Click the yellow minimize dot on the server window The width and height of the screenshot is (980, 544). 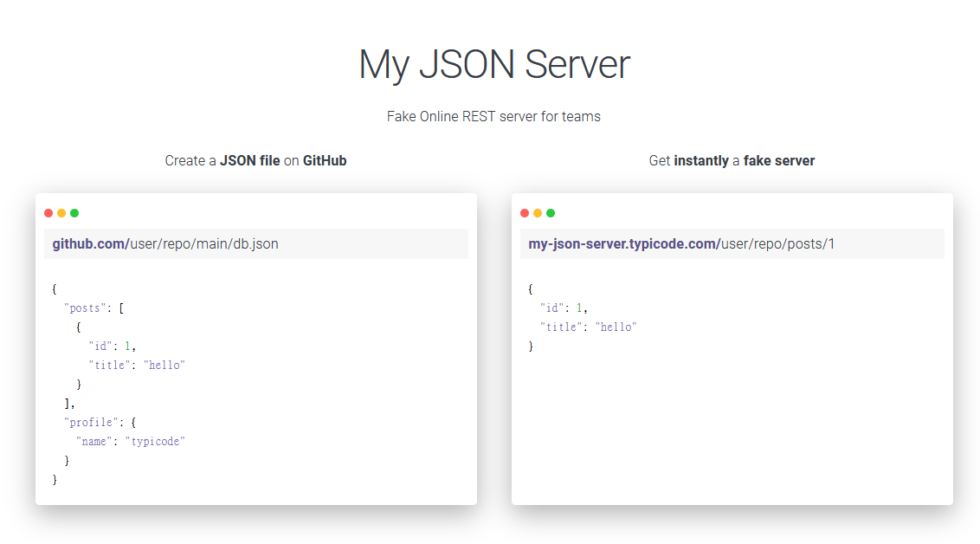[x=538, y=212]
